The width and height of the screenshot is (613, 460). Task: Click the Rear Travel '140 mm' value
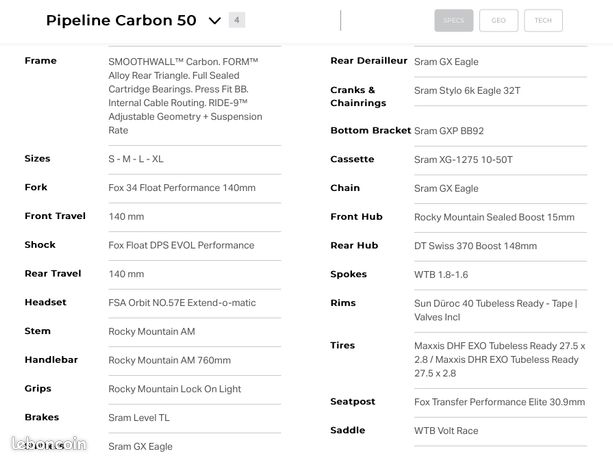tap(126, 274)
